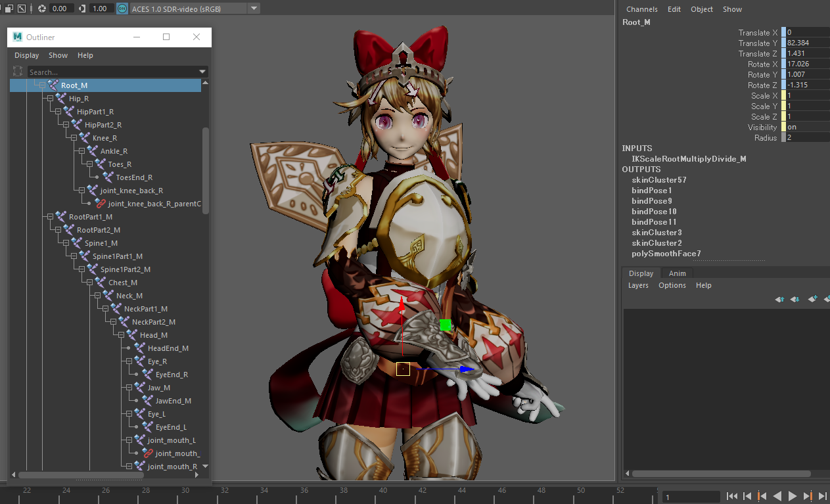The width and height of the screenshot is (830, 504).
Task: Click the play backwards button
Action: (x=777, y=496)
